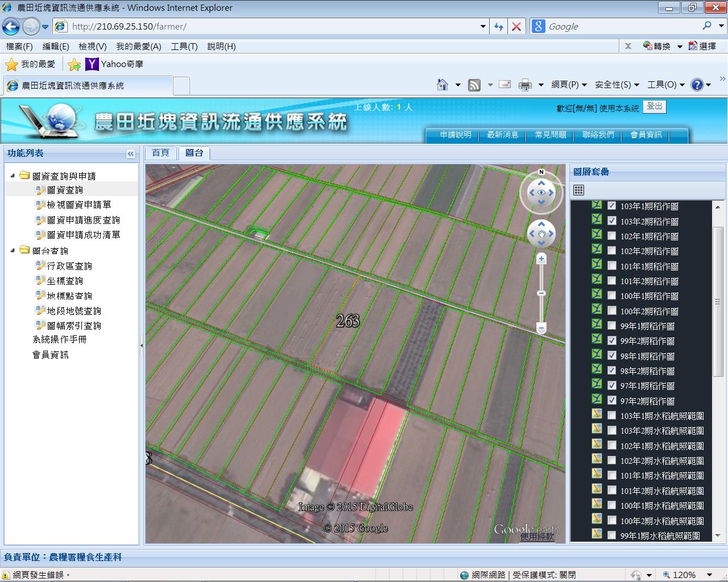Image resolution: width=728 pixels, height=582 pixels.
Task: Click the grid icon in layer overlay panel
Action: pos(578,190)
